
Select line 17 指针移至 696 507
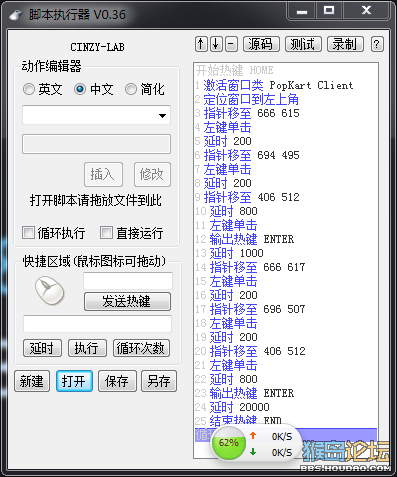[286, 309]
